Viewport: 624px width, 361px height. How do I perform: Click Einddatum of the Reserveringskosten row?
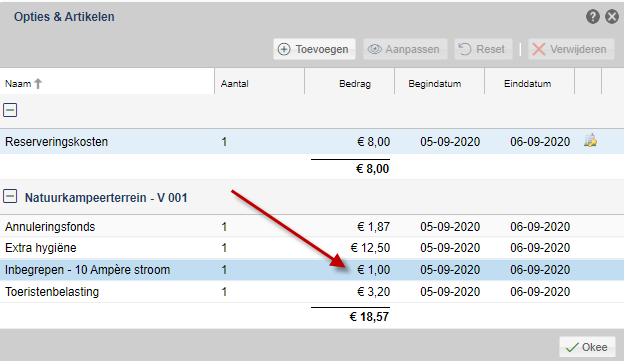pyautogui.click(x=540, y=142)
